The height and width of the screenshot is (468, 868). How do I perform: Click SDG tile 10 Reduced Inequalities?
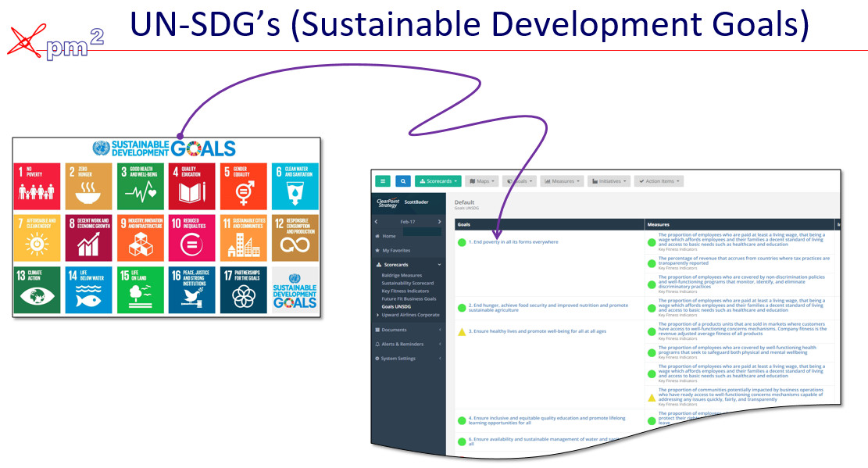tap(191, 238)
